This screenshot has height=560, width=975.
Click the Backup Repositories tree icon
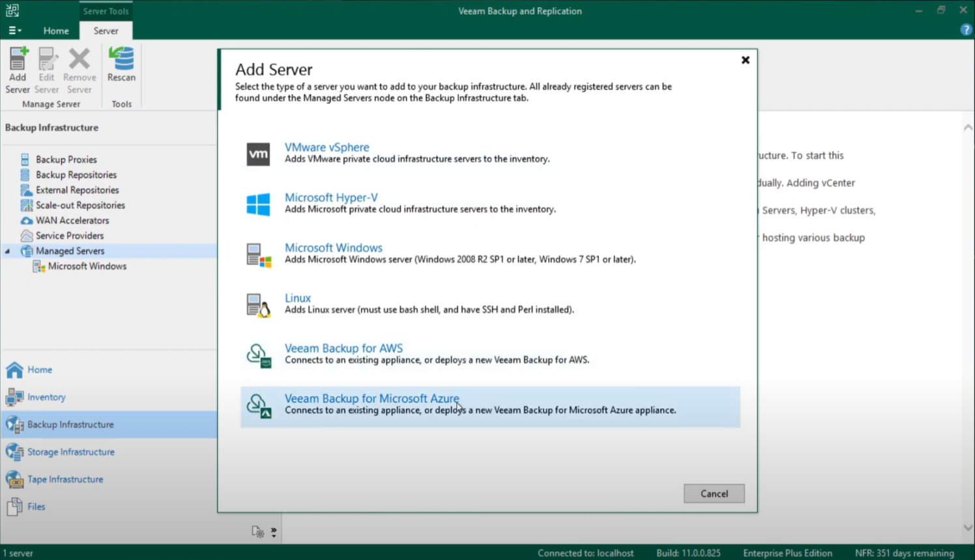click(25, 175)
